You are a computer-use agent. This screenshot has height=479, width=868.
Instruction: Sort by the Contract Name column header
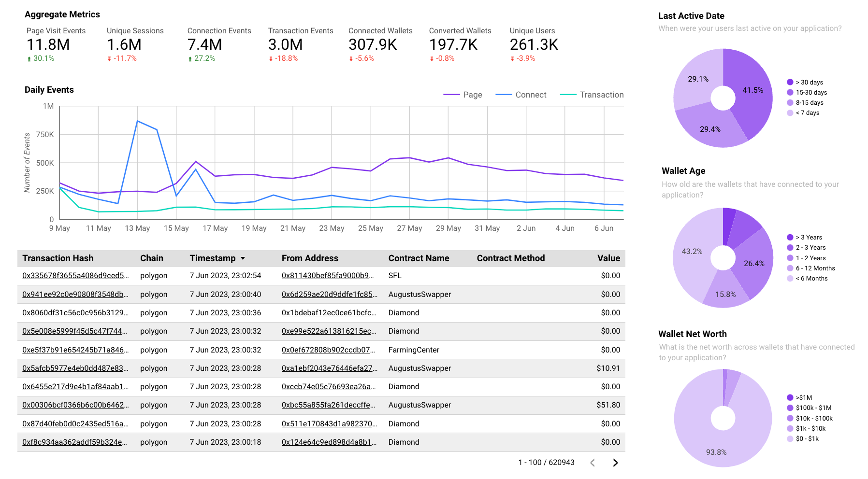(x=419, y=258)
